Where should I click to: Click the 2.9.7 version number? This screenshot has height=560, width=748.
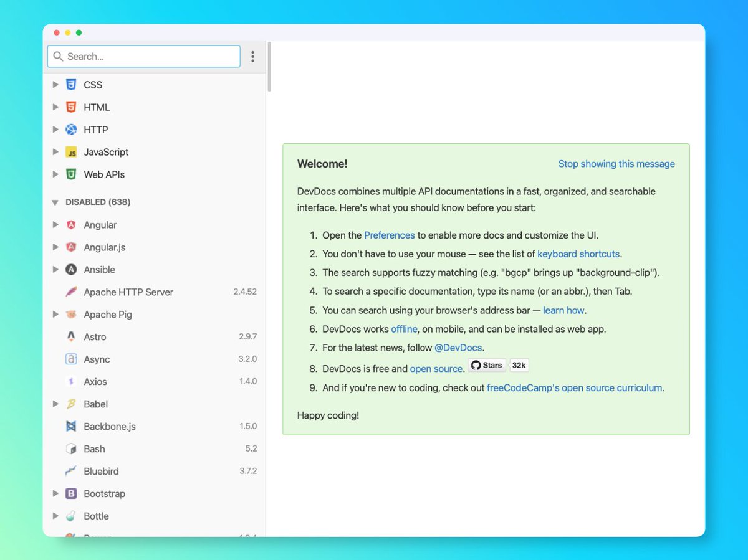[247, 336]
